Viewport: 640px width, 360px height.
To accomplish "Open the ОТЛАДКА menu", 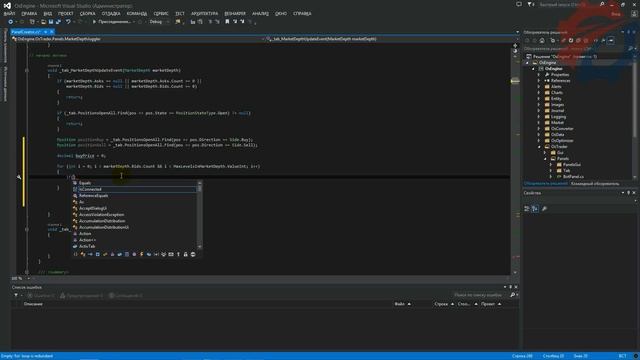I will tap(111, 13).
